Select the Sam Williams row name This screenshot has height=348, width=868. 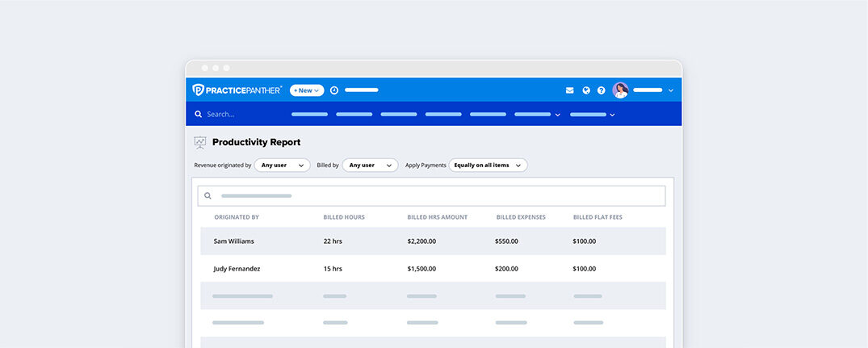tap(233, 241)
